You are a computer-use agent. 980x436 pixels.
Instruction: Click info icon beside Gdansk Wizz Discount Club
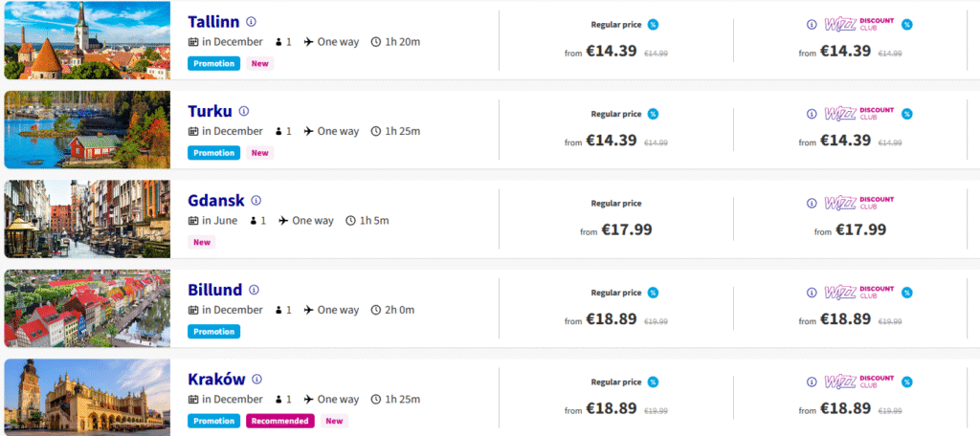812,203
